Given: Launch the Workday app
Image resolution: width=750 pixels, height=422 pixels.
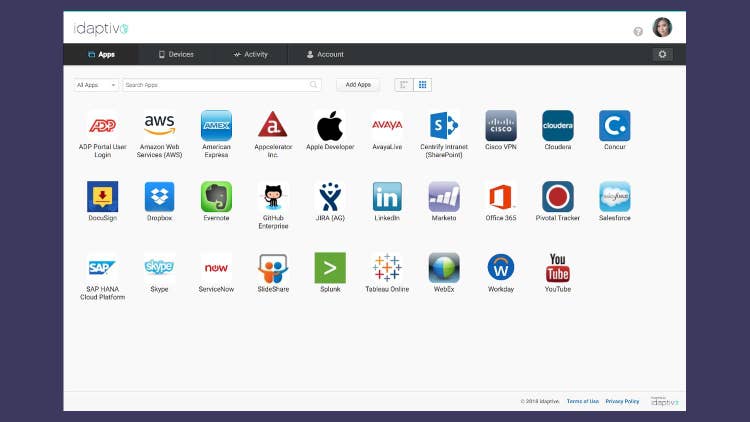Looking at the screenshot, I should click(501, 268).
